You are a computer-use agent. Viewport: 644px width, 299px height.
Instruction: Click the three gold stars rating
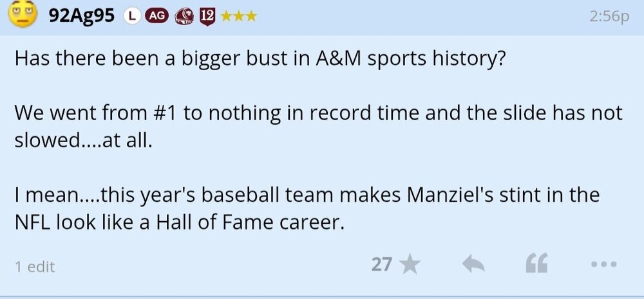238,16
